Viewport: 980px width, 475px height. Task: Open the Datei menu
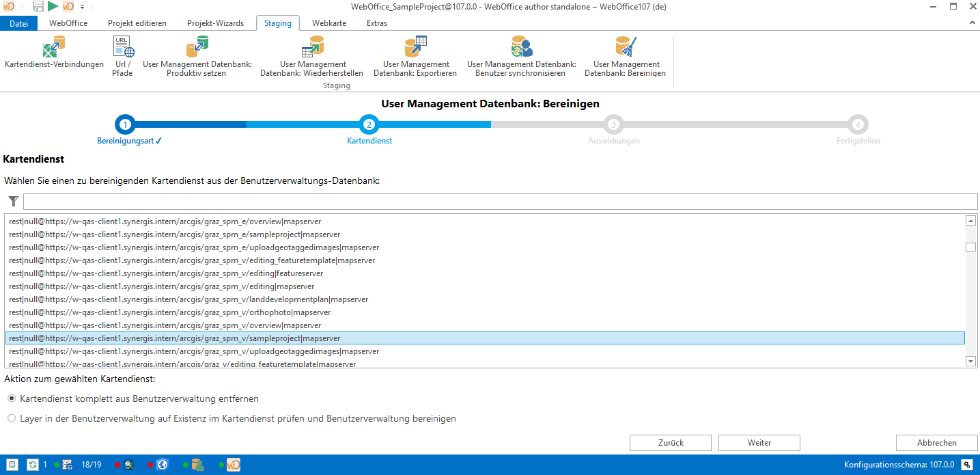point(19,23)
